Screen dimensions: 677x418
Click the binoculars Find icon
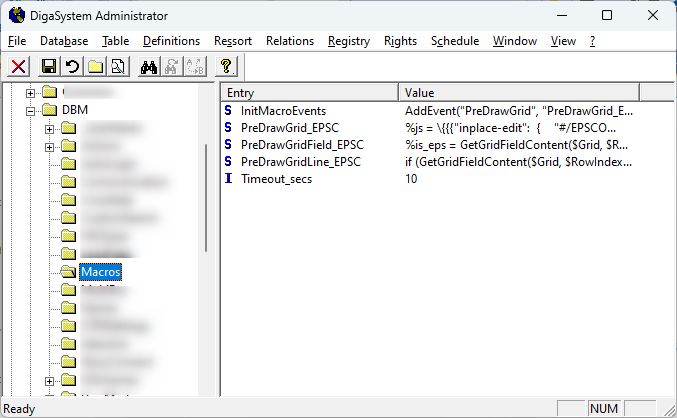tap(150, 67)
